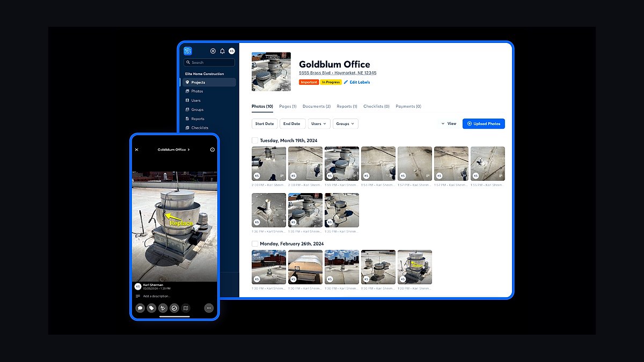Tap the Karl Sherman name on phone
The width and height of the screenshot is (644, 362).
click(x=152, y=285)
